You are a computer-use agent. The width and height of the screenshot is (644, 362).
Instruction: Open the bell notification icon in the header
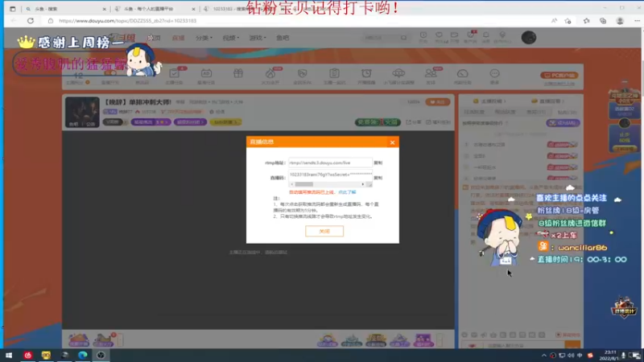tap(486, 36)
